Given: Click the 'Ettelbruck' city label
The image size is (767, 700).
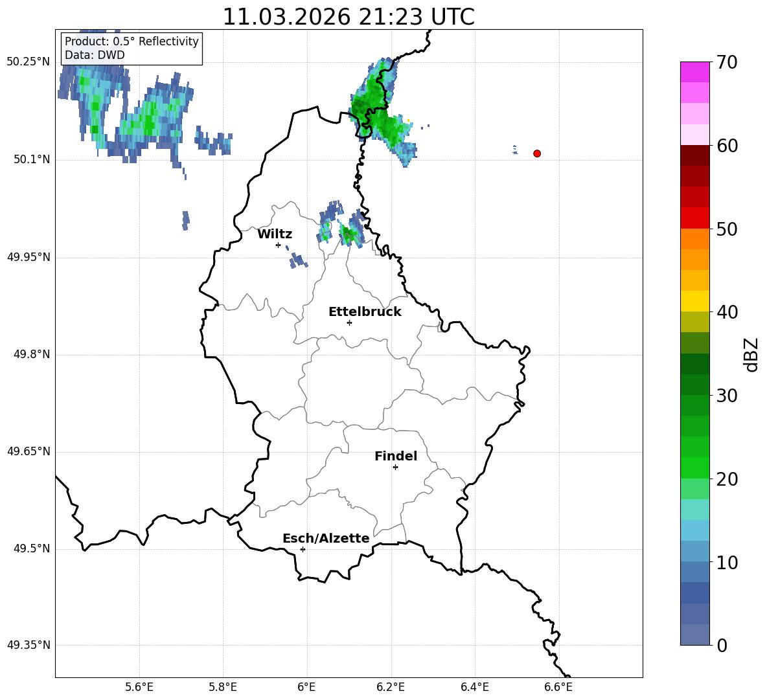Looking at the screenshot, I should tap(365, 312).
